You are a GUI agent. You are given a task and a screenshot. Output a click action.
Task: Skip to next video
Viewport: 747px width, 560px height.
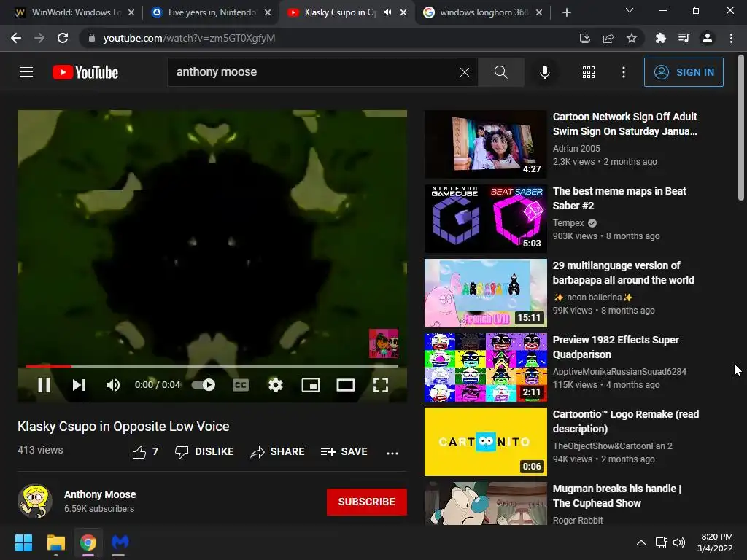tap(79, 385)
